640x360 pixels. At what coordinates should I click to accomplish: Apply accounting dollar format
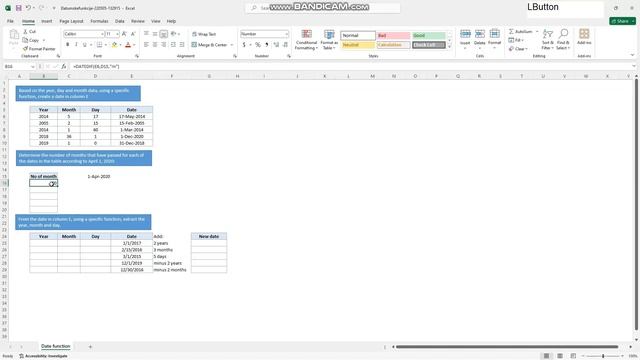[x=244, y=44]
